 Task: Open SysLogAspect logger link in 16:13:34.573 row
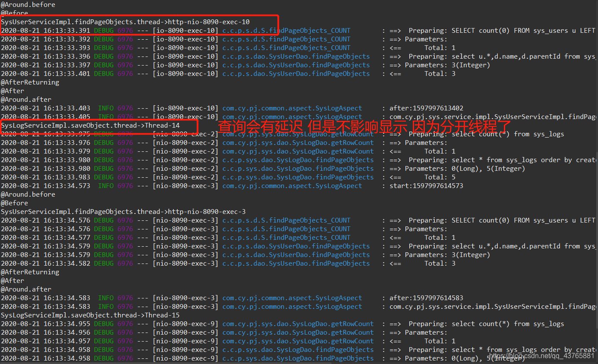coord(292,186)
